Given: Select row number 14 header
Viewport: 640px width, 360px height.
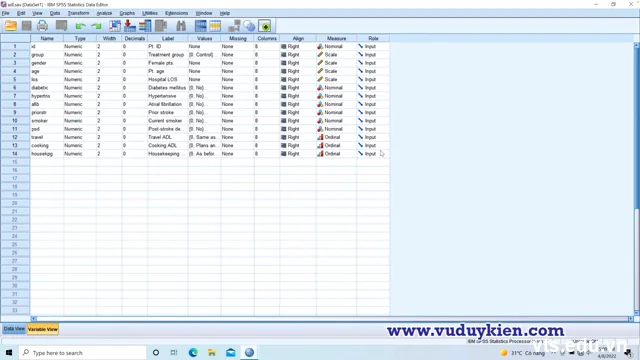Looking at the screenshot, I should [x=15, y=154].
